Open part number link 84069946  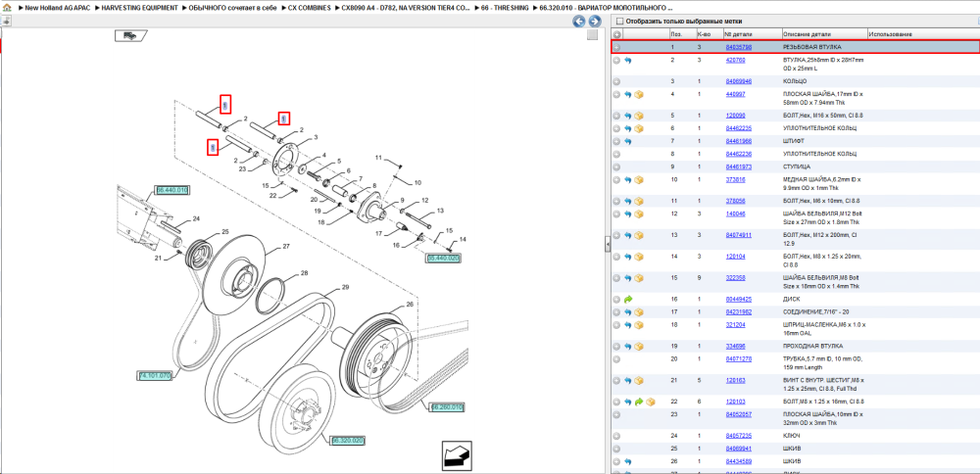click(x=738, y=82)
